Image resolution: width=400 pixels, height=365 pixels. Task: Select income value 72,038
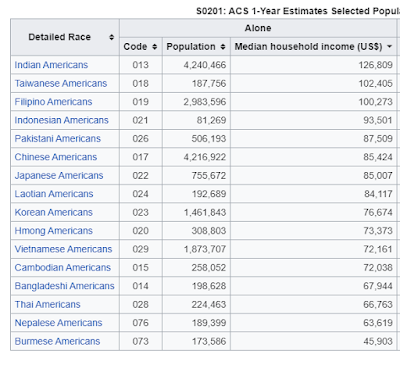tap(378, 268)
